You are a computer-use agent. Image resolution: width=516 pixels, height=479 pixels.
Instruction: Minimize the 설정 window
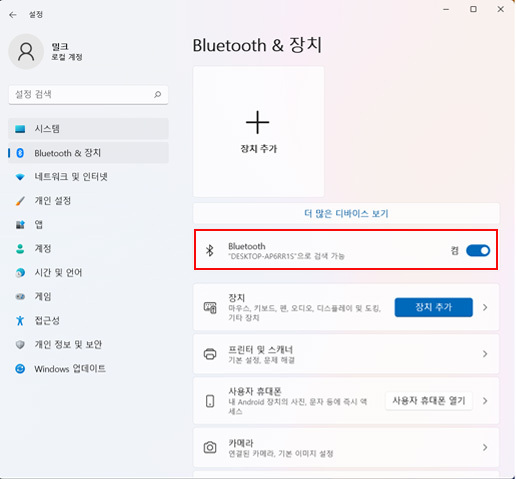click(446, 9)
